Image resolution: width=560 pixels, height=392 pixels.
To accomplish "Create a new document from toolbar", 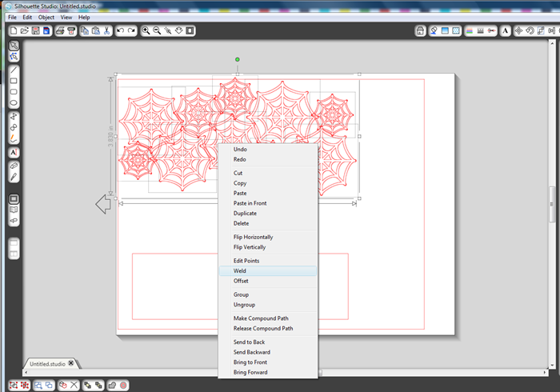I will 14,30.
